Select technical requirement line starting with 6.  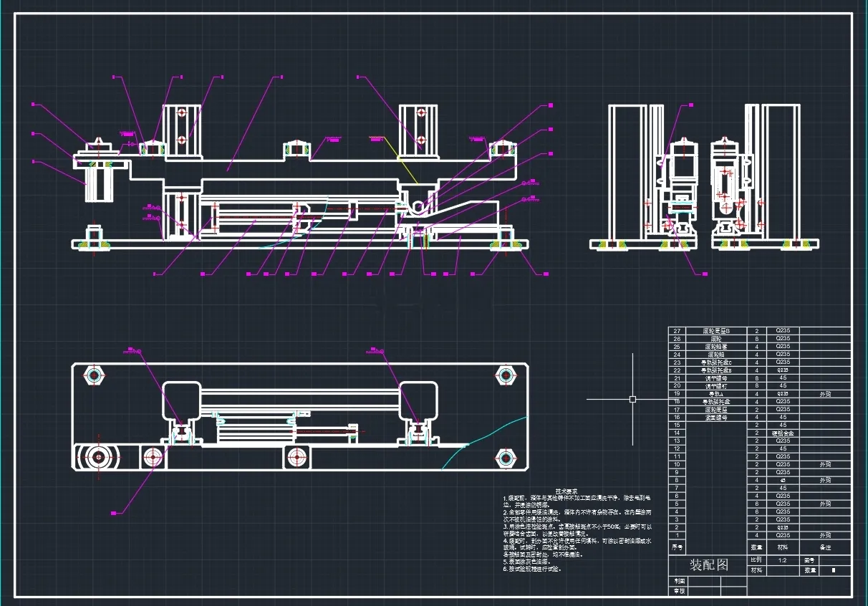pyautogui.click(x=531, y=569)
